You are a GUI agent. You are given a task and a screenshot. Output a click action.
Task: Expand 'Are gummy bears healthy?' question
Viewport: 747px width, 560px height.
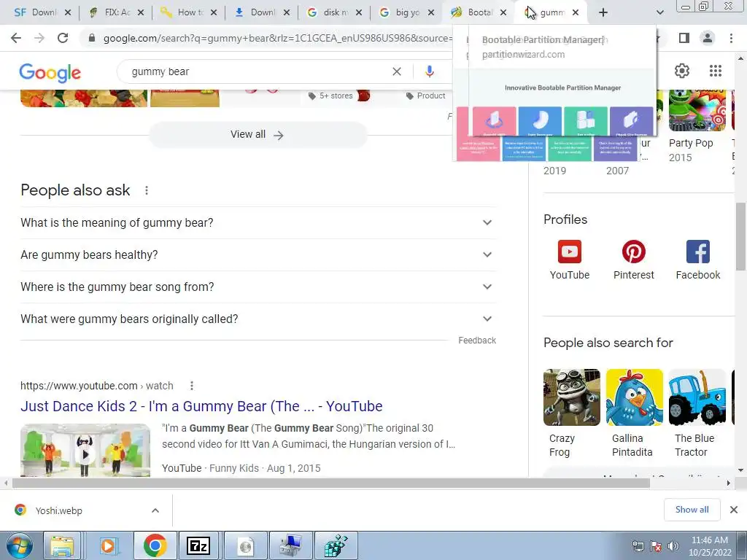[258, 254]
